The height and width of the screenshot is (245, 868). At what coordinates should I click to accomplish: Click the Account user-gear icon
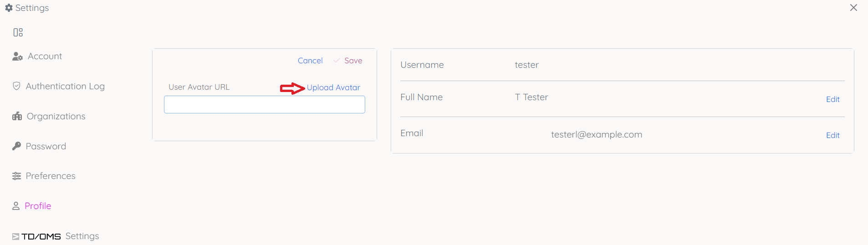coord(17,56)
